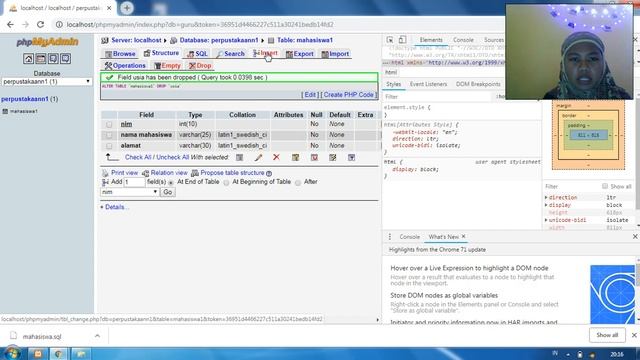Open new browser tab with plus
This screenshot has height=360, width=640.
(x=127, y=8)
